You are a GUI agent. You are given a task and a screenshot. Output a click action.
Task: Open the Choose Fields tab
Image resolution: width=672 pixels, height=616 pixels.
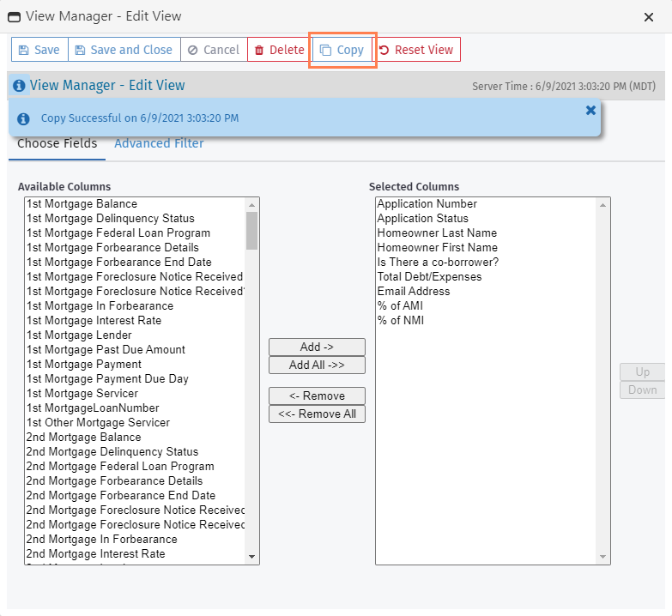pos(57,143)
